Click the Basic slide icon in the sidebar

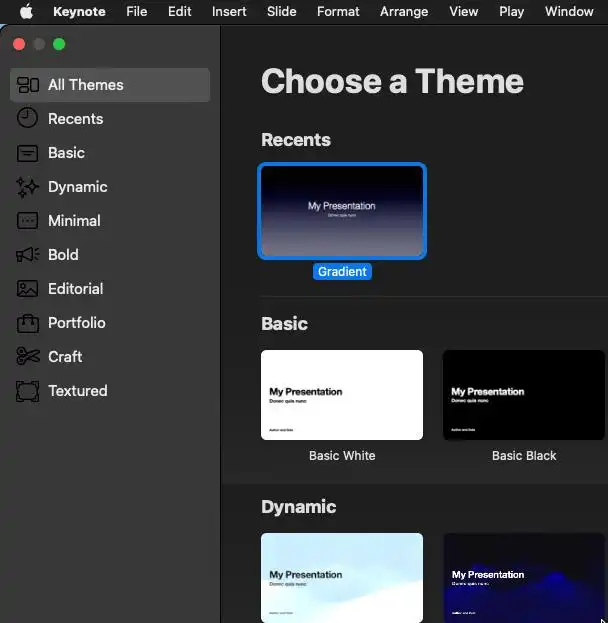click(27, 153)
